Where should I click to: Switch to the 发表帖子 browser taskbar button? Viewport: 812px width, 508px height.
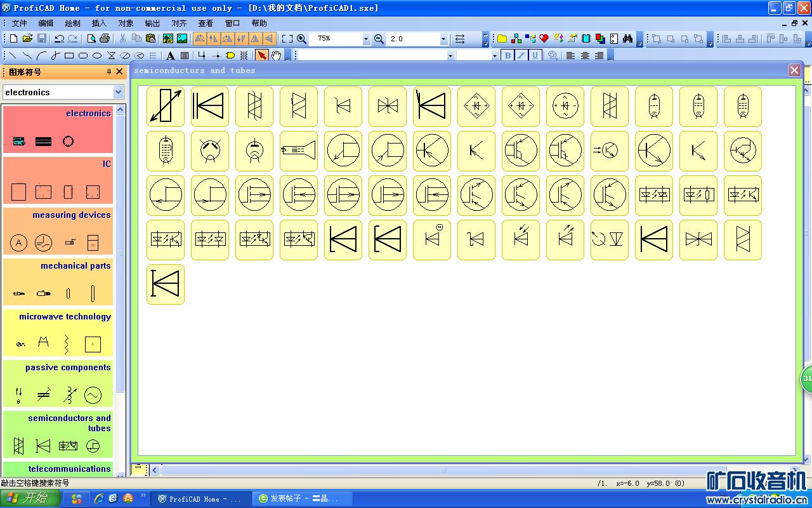302,498
